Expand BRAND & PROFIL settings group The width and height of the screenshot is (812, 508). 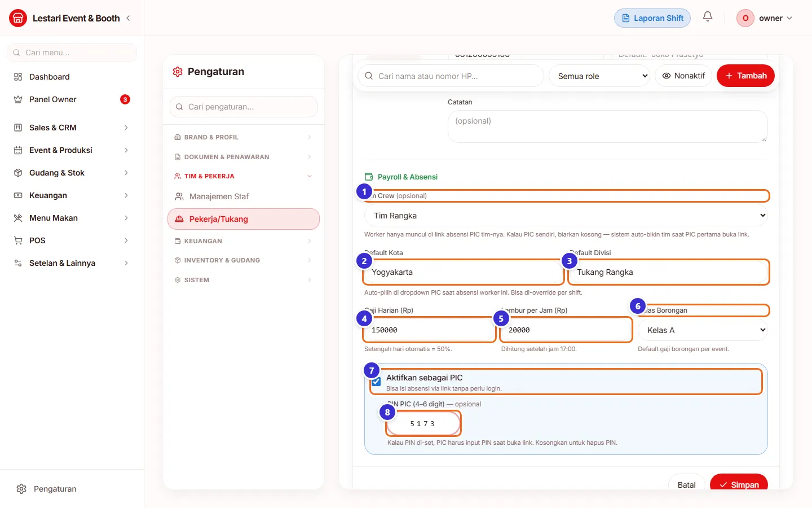(x=244, y=137)
